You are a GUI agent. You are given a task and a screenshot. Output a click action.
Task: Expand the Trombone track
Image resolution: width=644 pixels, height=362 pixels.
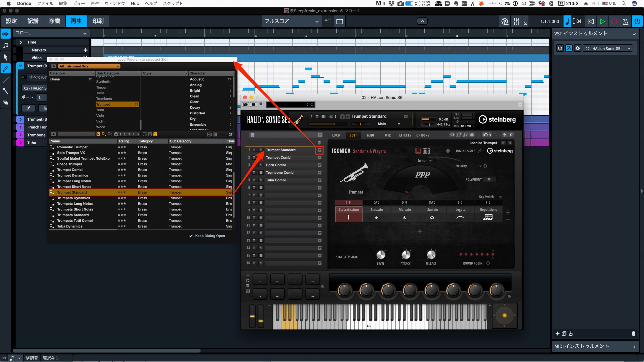coord(21,135)
